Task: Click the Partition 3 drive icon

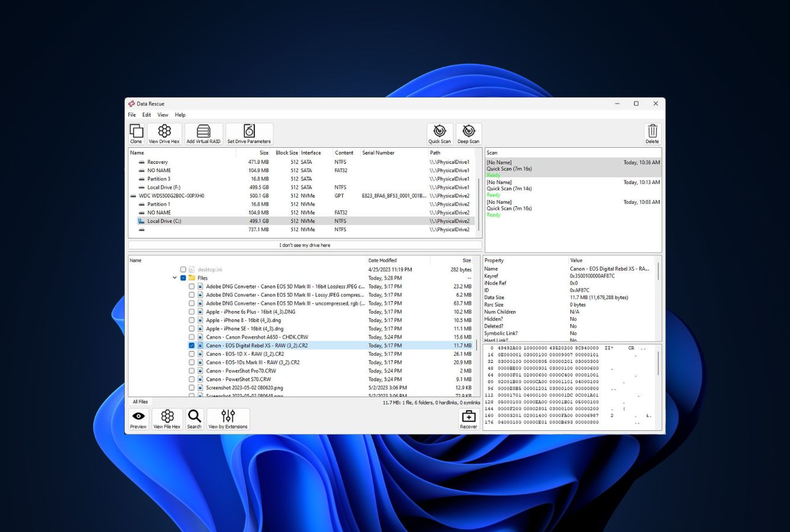Action: tap(141, 179)
